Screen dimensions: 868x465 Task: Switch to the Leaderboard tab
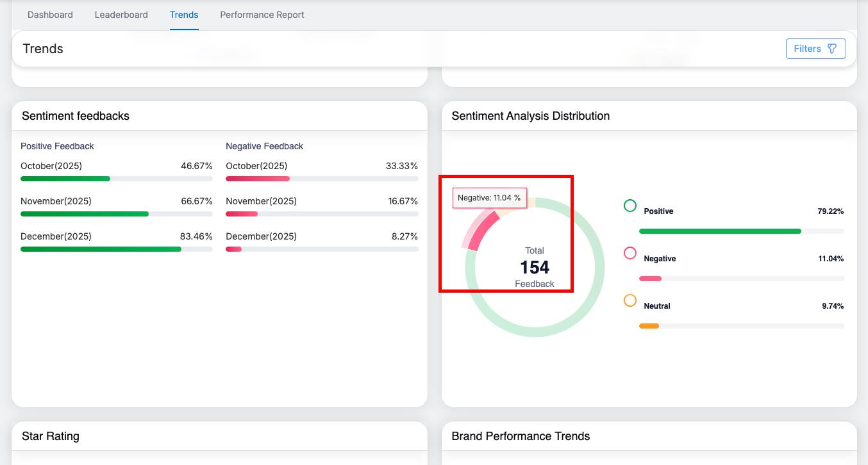coord(121,15)
